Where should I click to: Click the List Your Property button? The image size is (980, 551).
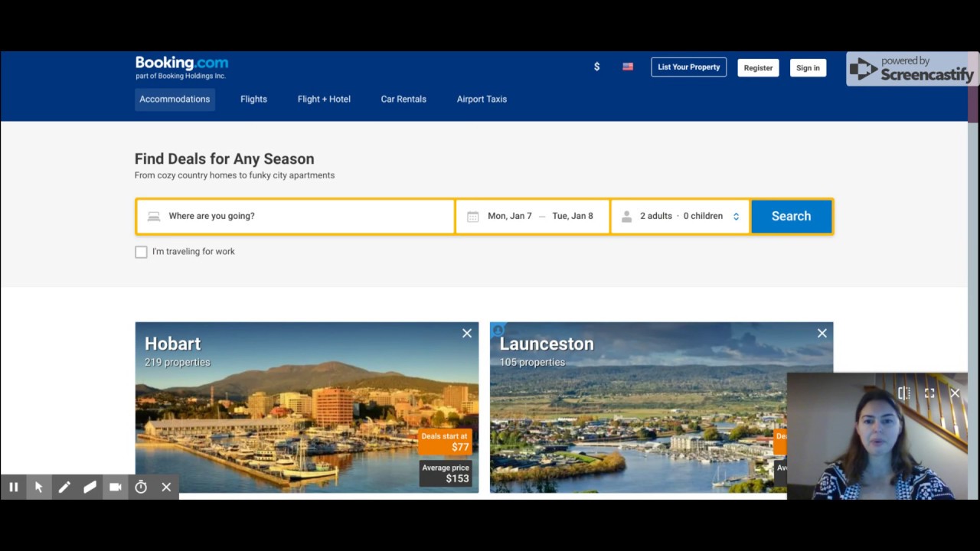(x=689, y=67)
